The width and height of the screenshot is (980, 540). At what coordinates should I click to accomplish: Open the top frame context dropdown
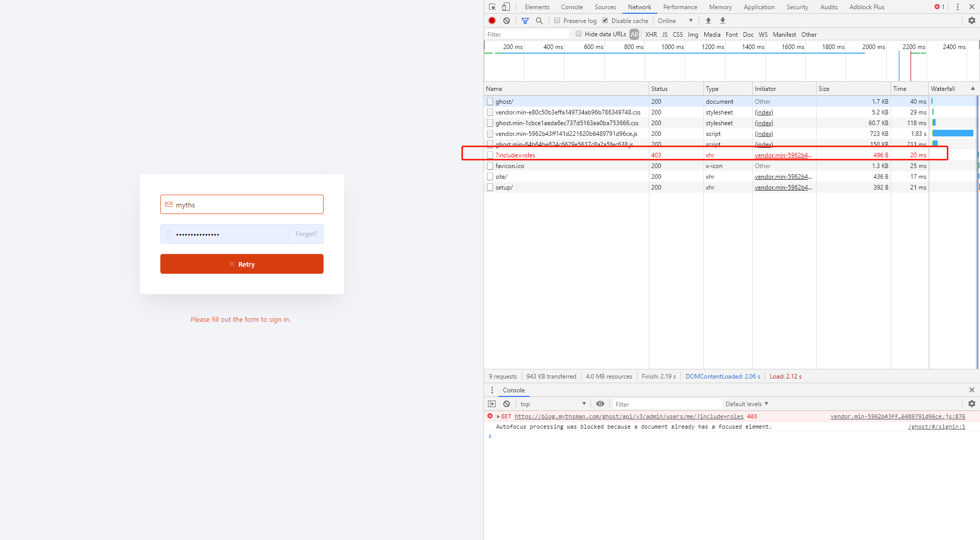pyautogui.click(x=553, y=404)
